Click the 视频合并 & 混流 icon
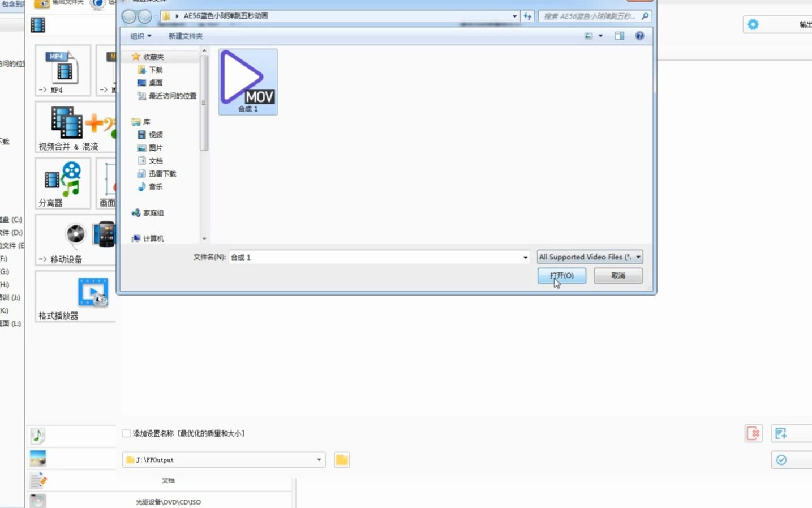The height and width of the screenshot is (508, 812). coord(75,127)
